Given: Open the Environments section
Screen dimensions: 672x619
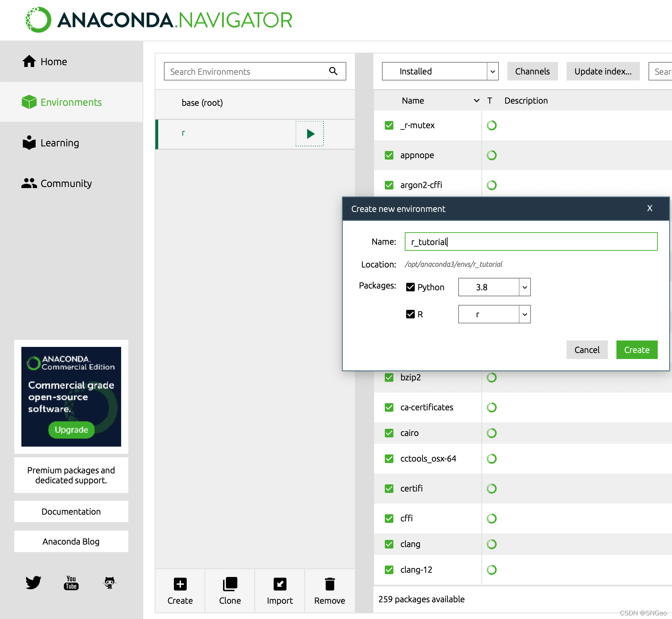Looking at the screenshot, I should coord(71,102).
